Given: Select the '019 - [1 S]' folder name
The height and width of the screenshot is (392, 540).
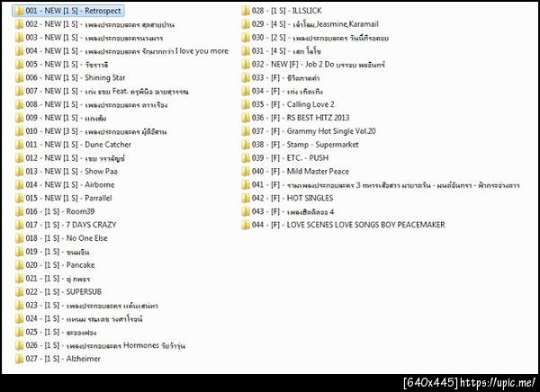Looking at the screenshot, I should click(x=58, y=252).
